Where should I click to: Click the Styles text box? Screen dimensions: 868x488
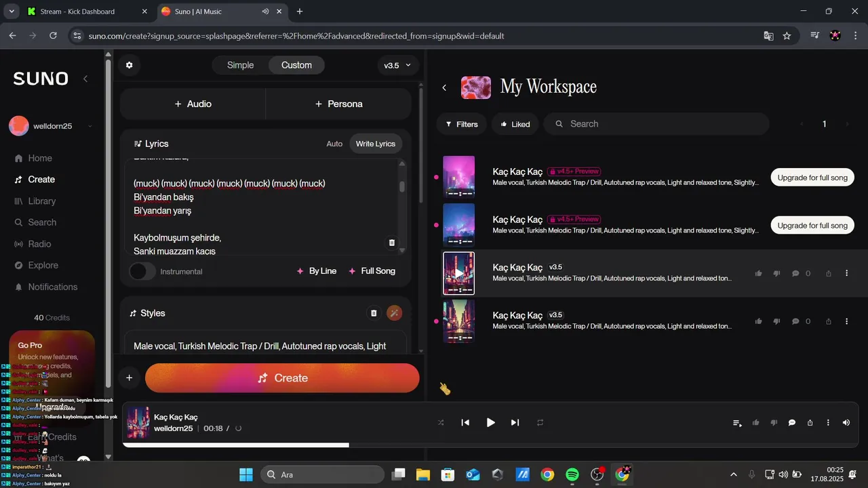click(265, 346)
